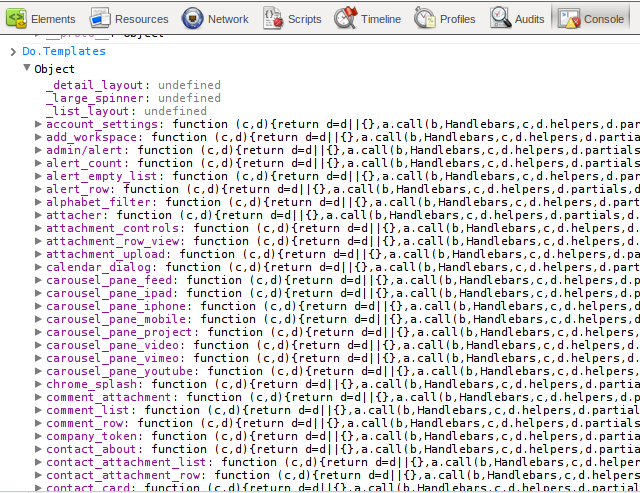
Task: Click the _list_layout property name
Action: [87, 111]
